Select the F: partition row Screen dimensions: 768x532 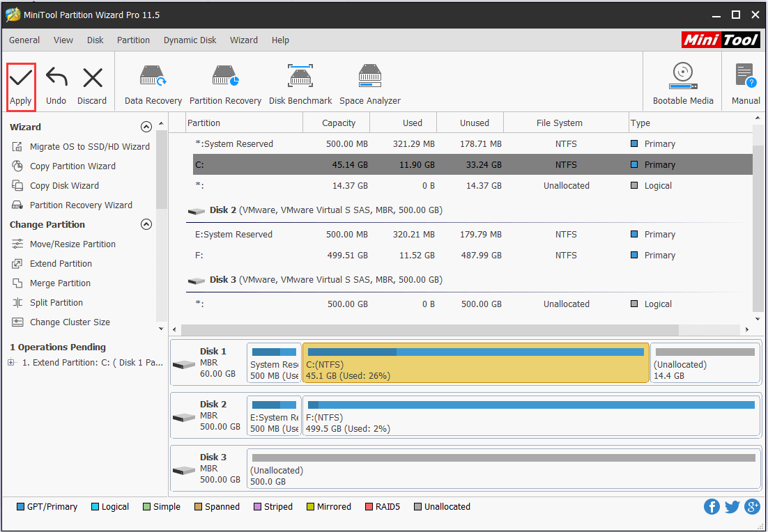coord(469,255)
